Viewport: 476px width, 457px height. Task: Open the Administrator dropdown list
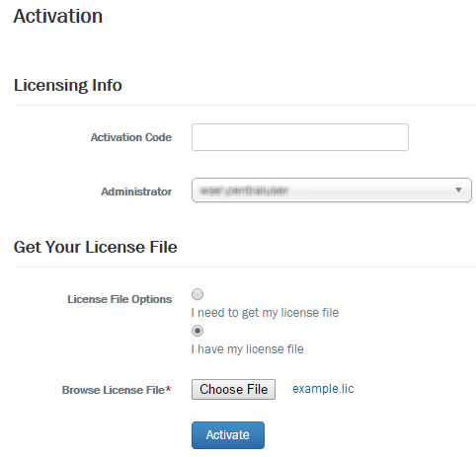[x=332, y=190]
